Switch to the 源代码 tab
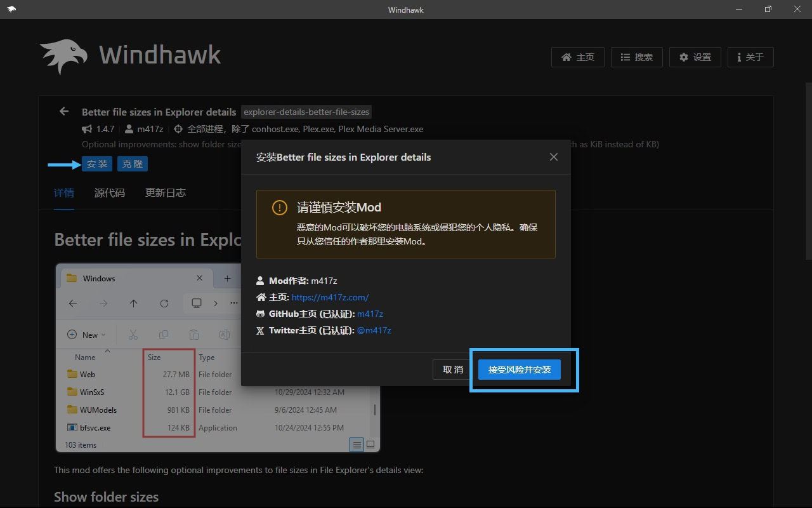 pyautogui.click(x=110, y=193)
